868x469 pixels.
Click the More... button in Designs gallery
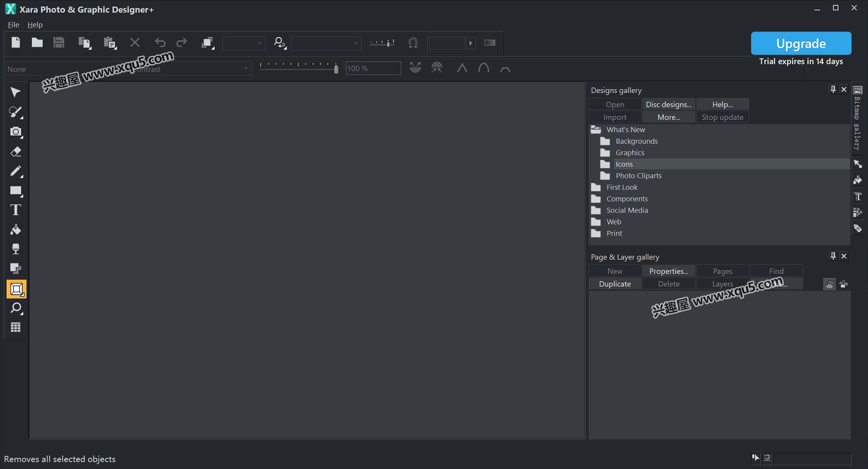coord(668,117)
